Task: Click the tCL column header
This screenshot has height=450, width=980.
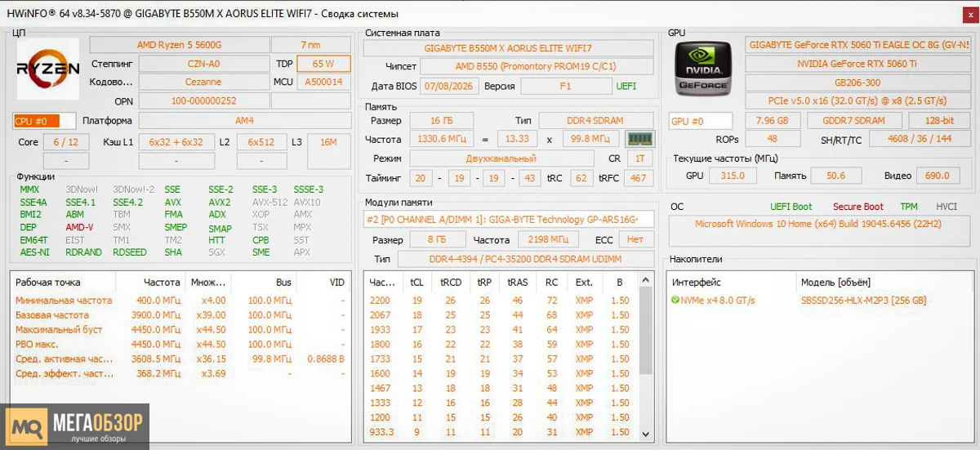Action: click(x=417, y=283)
